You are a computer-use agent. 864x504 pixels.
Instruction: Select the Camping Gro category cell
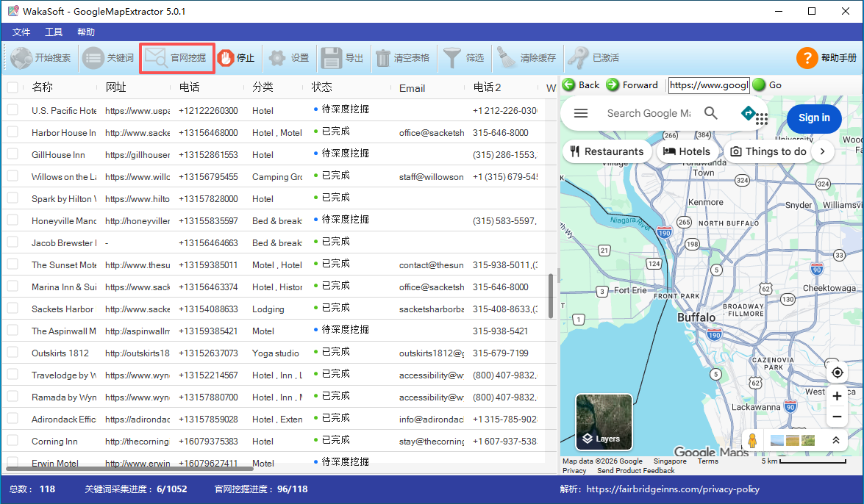277,177
